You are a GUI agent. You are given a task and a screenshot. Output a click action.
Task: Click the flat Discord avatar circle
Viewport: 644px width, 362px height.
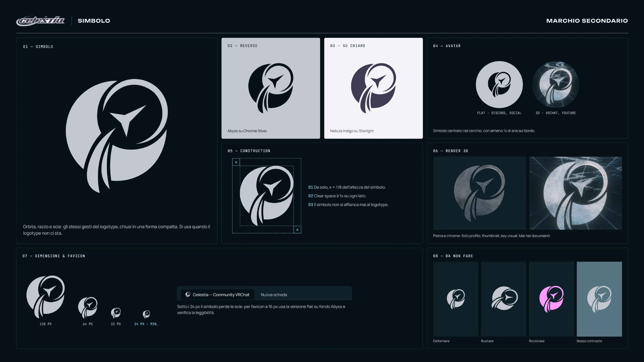(499, 84)
